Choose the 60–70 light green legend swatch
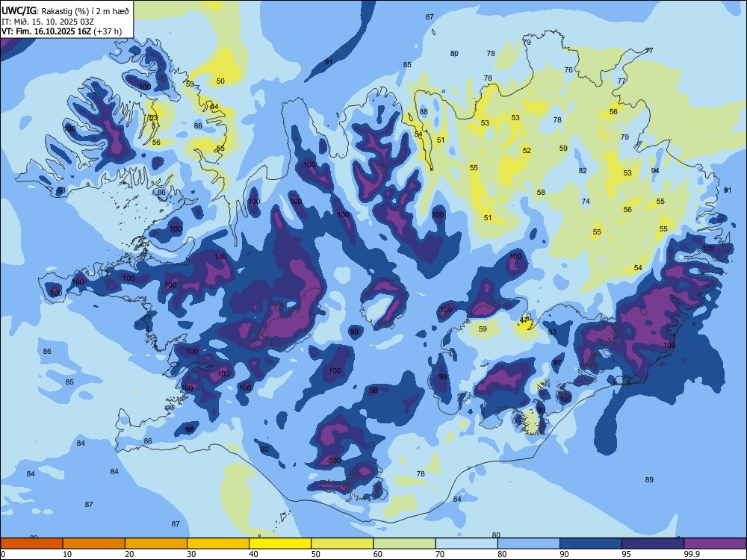Screen dimensions: 747x560 coord(404,544)
